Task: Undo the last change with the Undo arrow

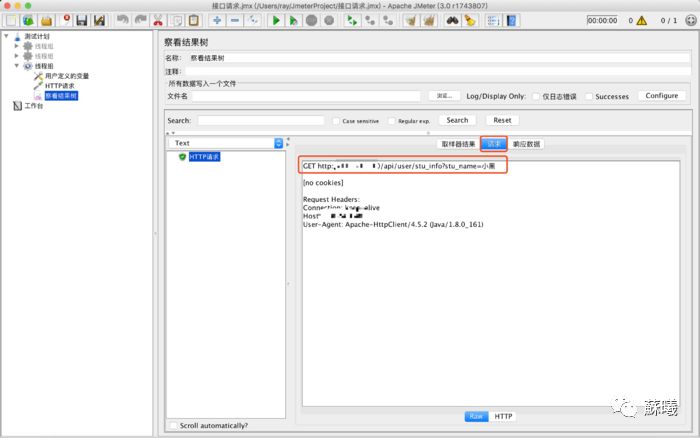Action: coord(122,21)
